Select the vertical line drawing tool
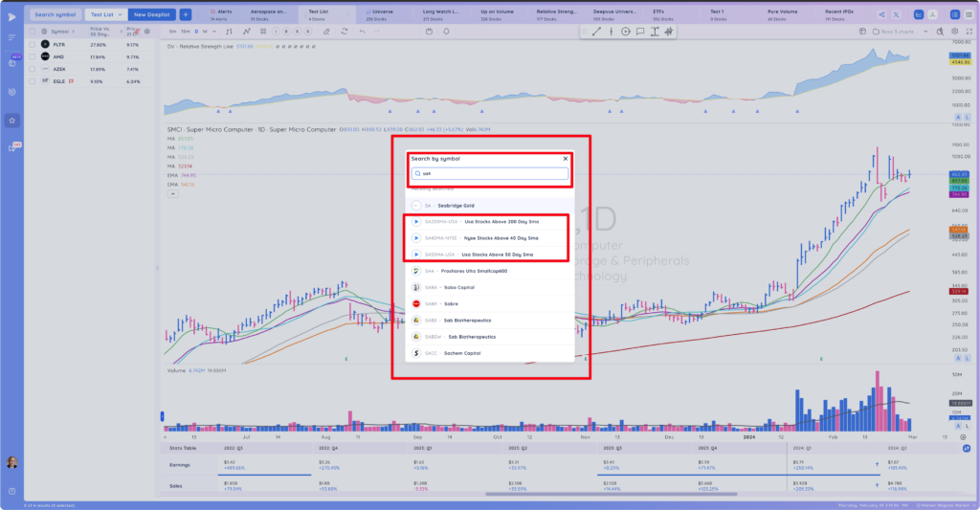This screenshot has height=510, width=980. point(612,32)
